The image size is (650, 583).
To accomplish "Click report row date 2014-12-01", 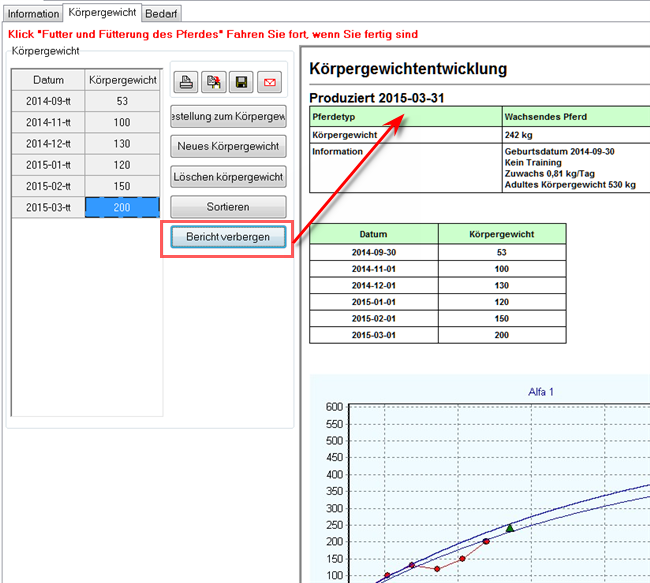I will pyautogui.click(x=374, y=286).
